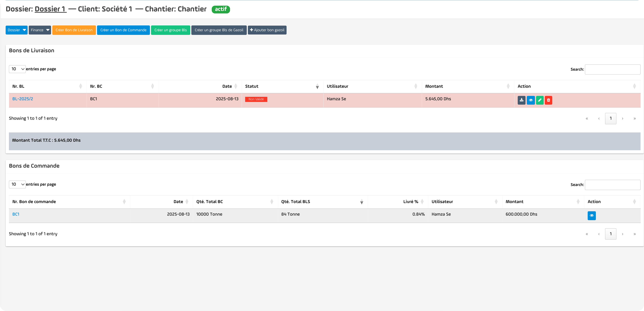The height and width of the screenshot is (311, 644).
Task: Open the Dossier 1 title link
Action: click(50, 9)
